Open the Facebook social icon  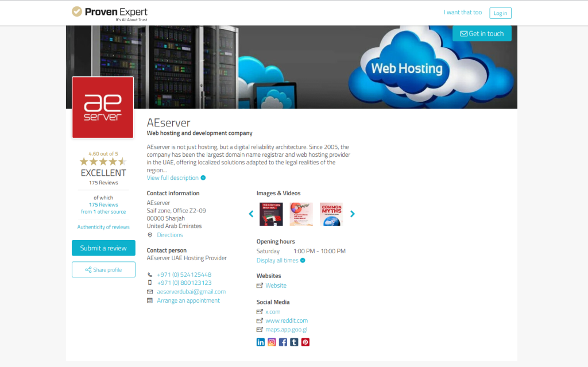click(x=283, y=342)
